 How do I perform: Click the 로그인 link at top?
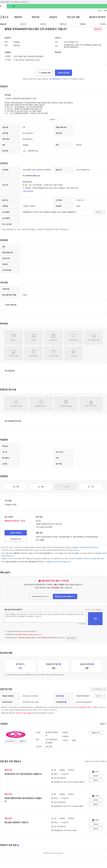click(100, 11)
